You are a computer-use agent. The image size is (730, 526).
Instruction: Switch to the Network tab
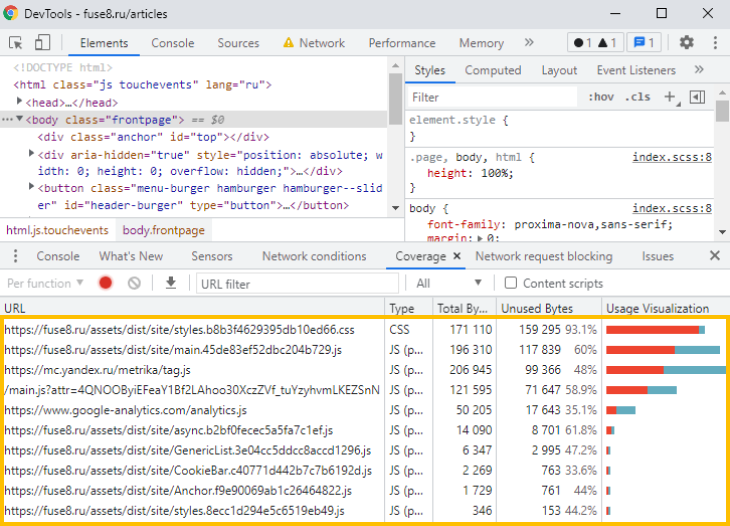(321, 43)
